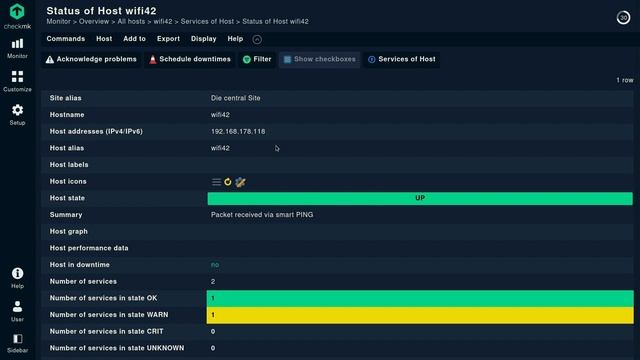Go to Services of Host

(x=402, y=59)
